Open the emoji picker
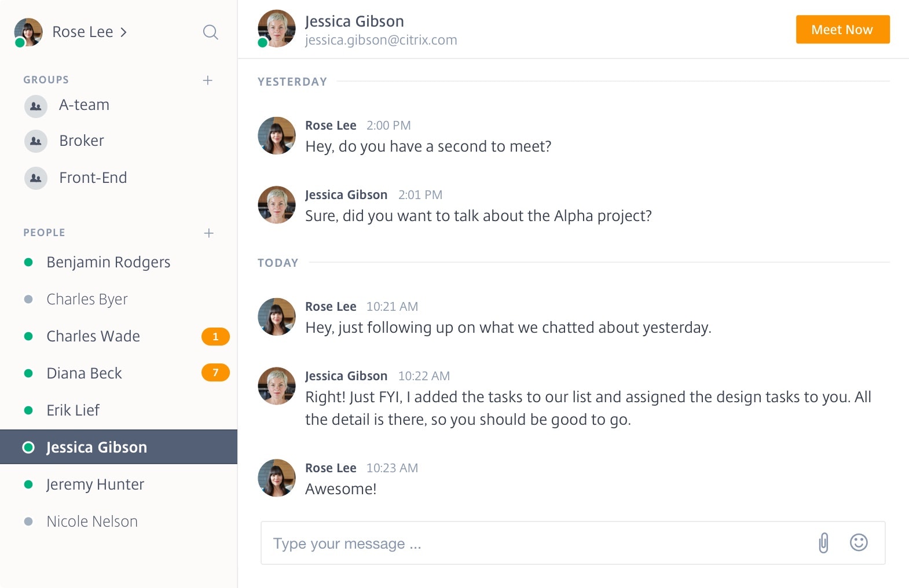Screen dimensions: 909x588 pos(859,542)
